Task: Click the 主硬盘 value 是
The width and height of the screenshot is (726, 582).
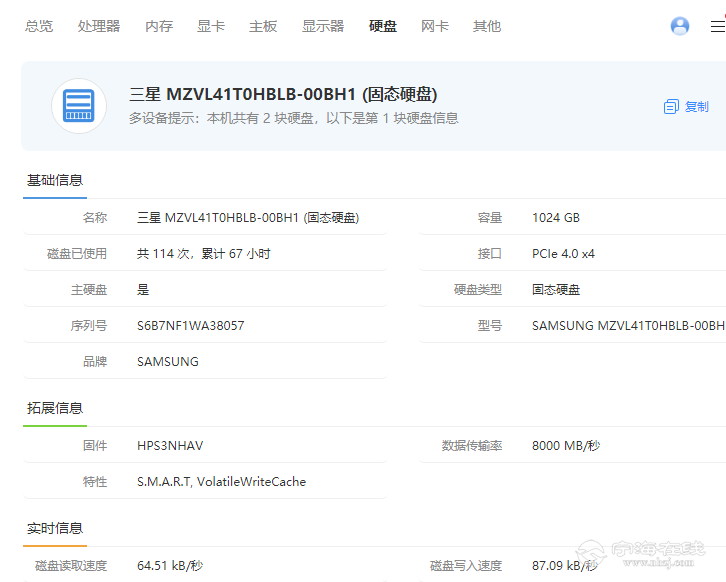Action: (143, 290)
